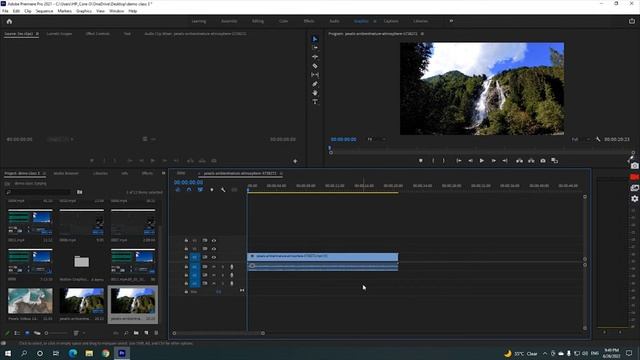Toggle Linked Selection in the timeline
Screen dimensions: 640x360
point(200,190)
